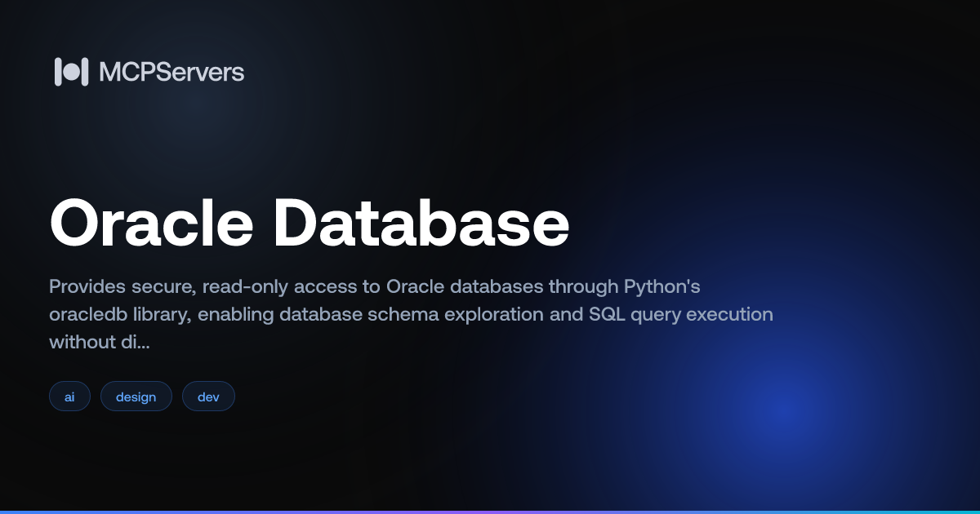Select the left bar of the logo mark

point(59,72)
